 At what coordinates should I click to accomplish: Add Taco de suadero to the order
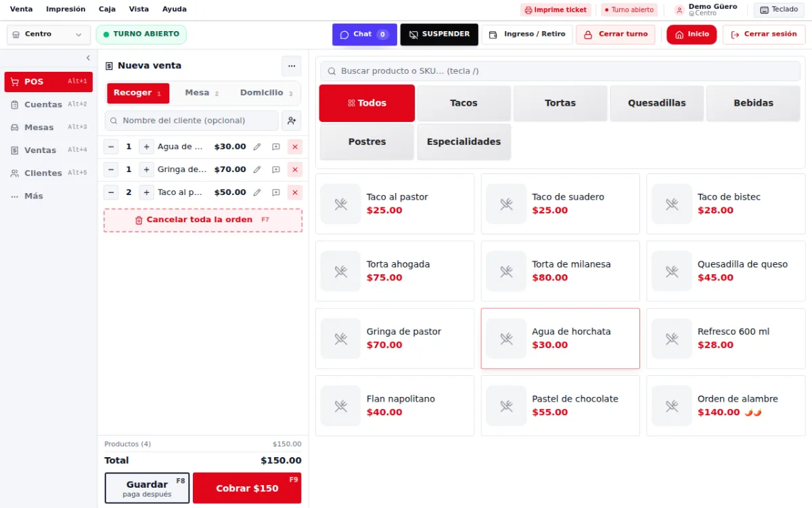pos(560,204)
